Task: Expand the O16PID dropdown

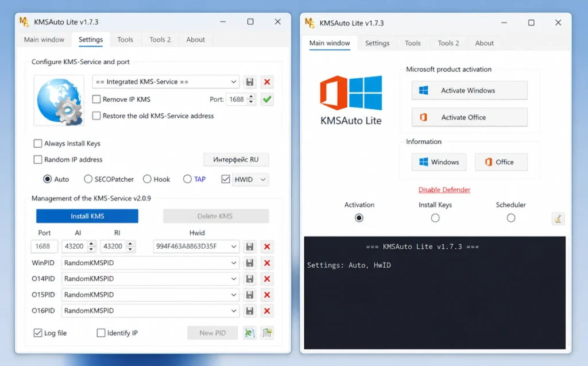Action: point(150,311)
